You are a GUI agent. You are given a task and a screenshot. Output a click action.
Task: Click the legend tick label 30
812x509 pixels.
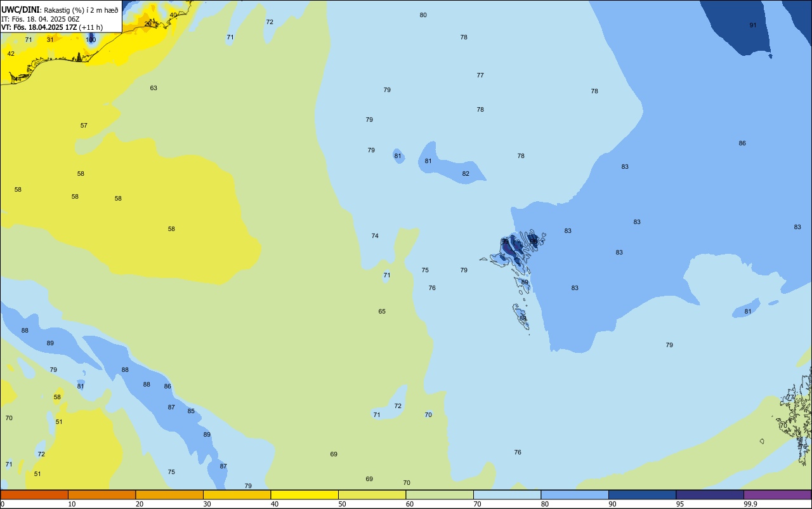[207, 504]
